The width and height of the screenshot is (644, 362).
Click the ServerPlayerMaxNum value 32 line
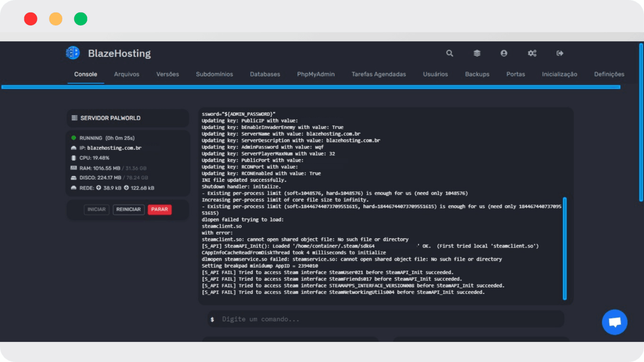point(268,153)
